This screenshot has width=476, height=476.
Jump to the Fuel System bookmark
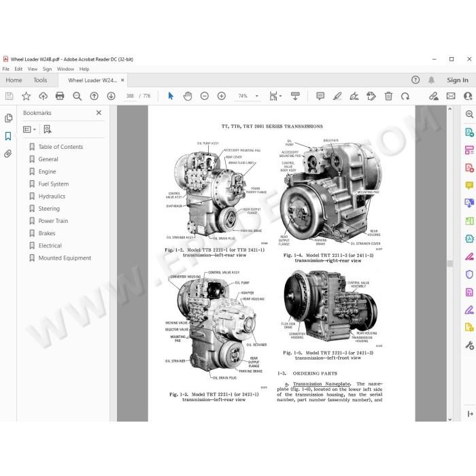coord(54,184)
